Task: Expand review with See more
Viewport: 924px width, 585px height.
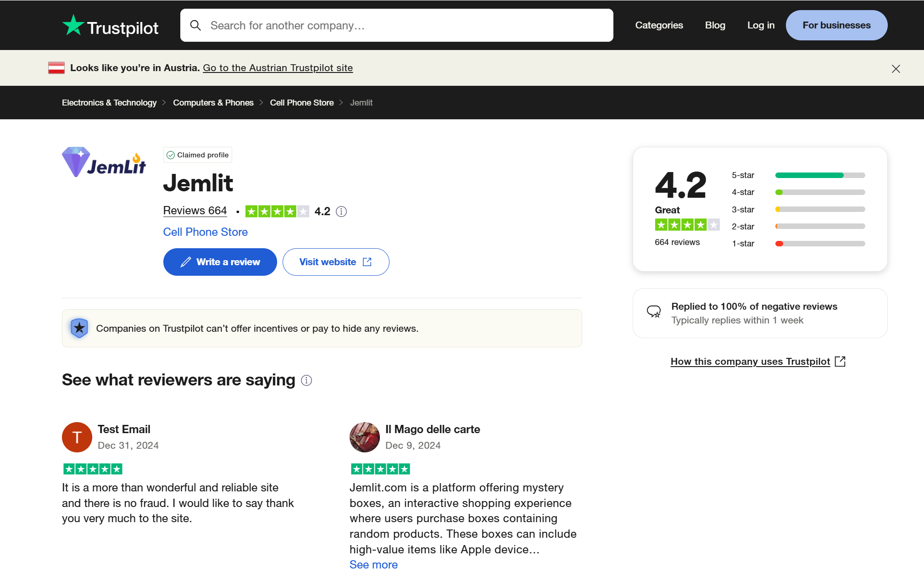Action: pos(373,565)
